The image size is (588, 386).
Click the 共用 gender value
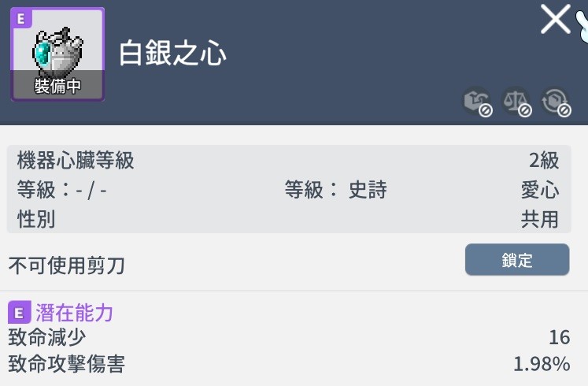click(x=540, y=218)
